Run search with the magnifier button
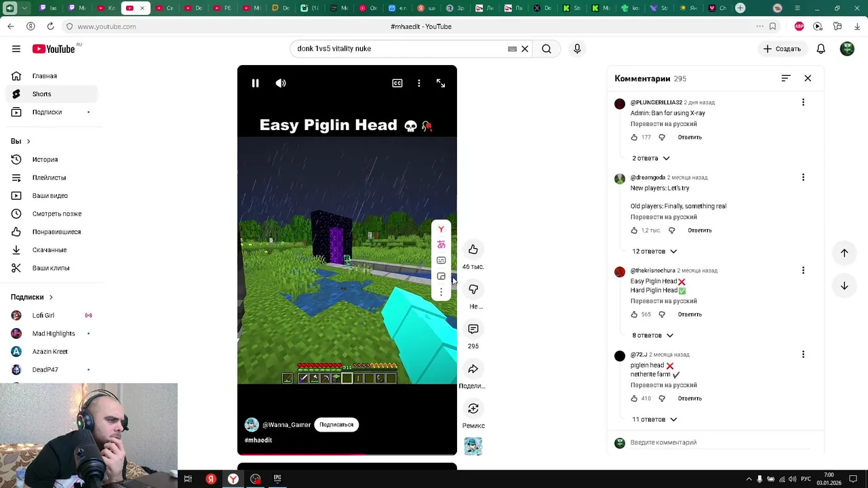This screenshot has width=868, height=488. pyautogui.click(x=547, y=49)
